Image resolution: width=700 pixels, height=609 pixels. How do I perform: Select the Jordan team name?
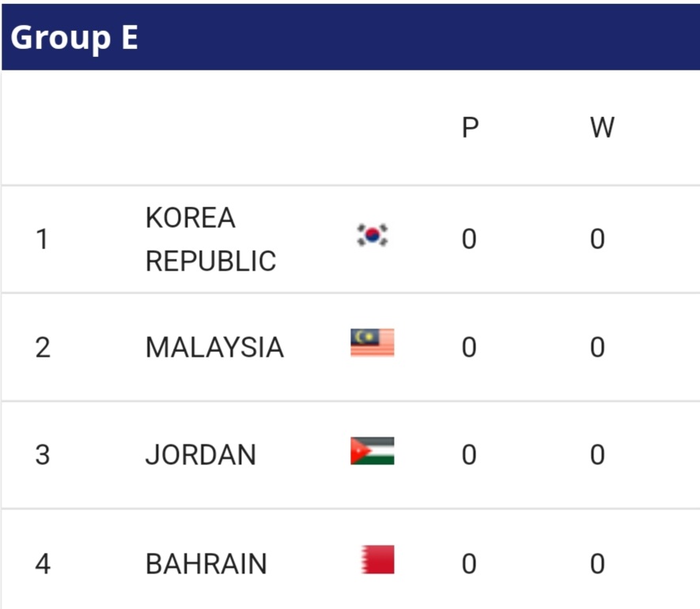coord(201,455)
